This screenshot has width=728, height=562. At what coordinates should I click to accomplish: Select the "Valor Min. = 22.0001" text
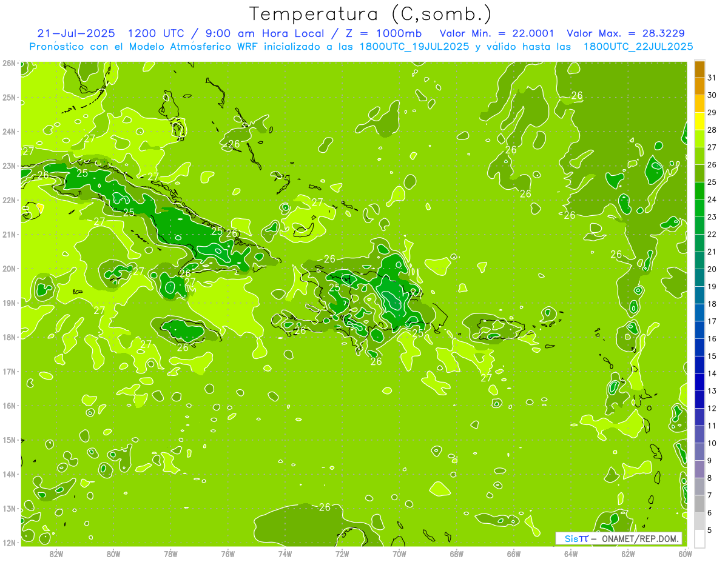click(x=497, y=33)
